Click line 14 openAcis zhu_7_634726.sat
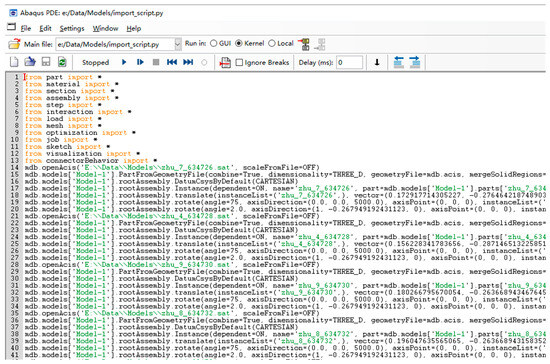550x364 pixels. pos(172,167)
